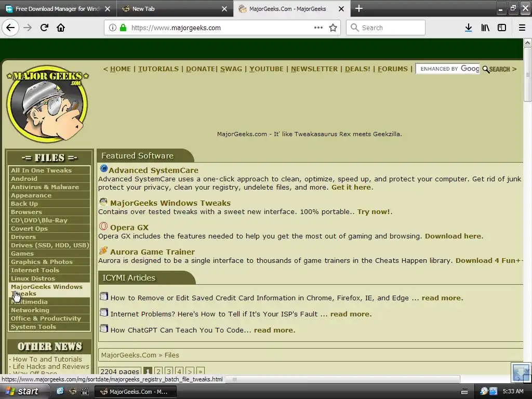Click the Advanced SystemCare title link
This screenshot has height=399, width=532.
(153, 170)
